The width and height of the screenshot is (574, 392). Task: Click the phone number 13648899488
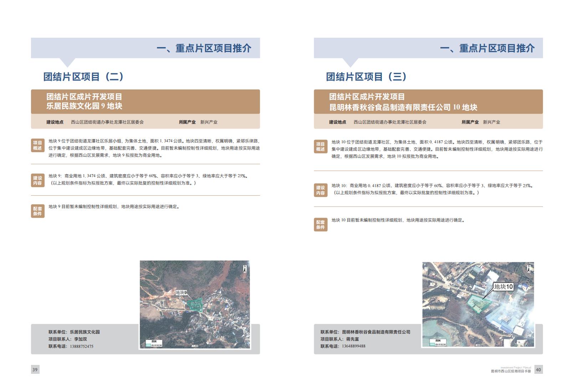[354, 346]
